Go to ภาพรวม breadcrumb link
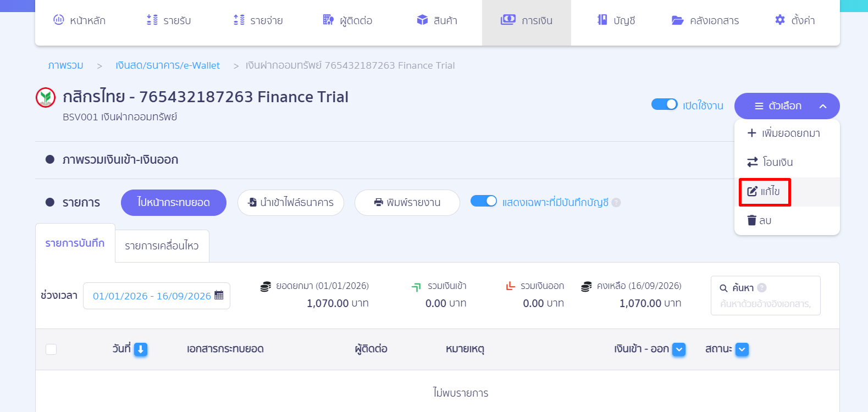 click(65, 65)
